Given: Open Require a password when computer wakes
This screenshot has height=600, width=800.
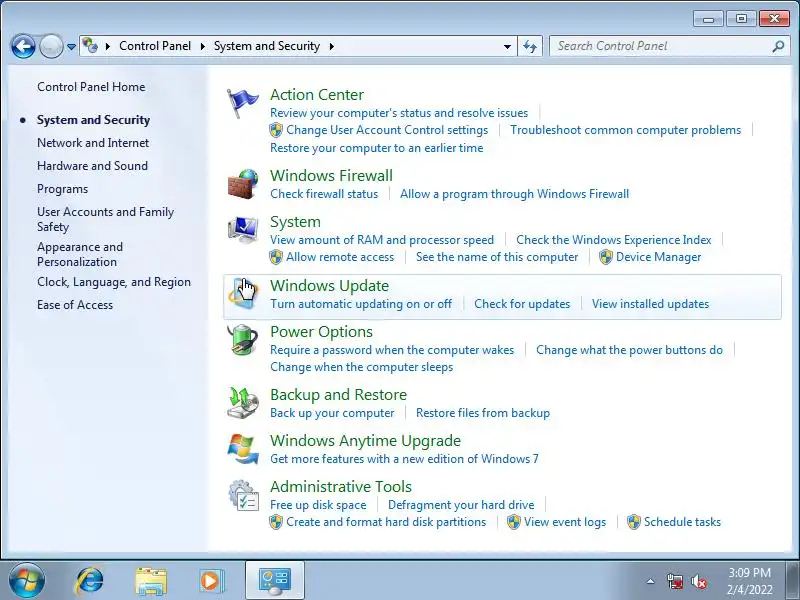Looking at the screenshot, I should [x=392, y=350].
